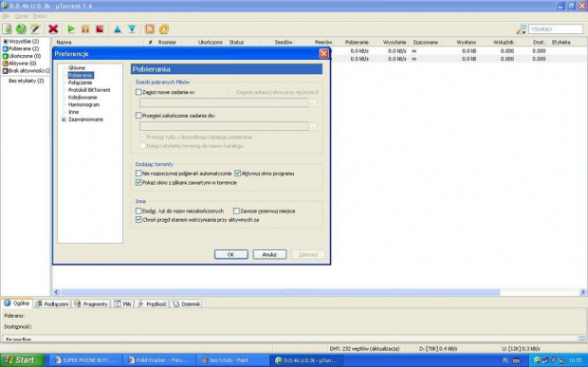Open the Opcje menu
Viewport: 588px width, 367px height.
[21, 16]
